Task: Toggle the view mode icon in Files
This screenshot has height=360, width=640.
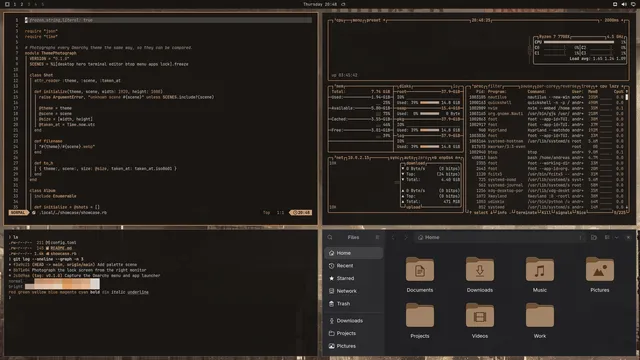Action: pyautogui.click(x=607, y=237)
